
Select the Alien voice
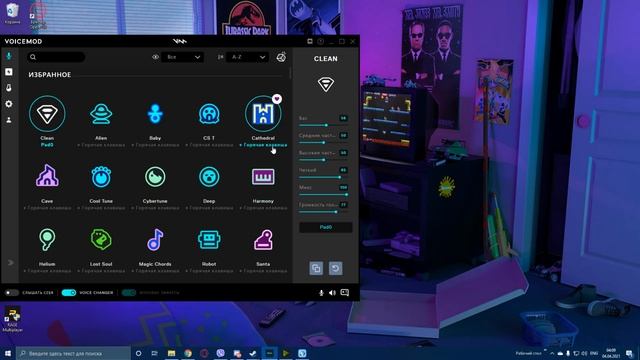point(101,114)
